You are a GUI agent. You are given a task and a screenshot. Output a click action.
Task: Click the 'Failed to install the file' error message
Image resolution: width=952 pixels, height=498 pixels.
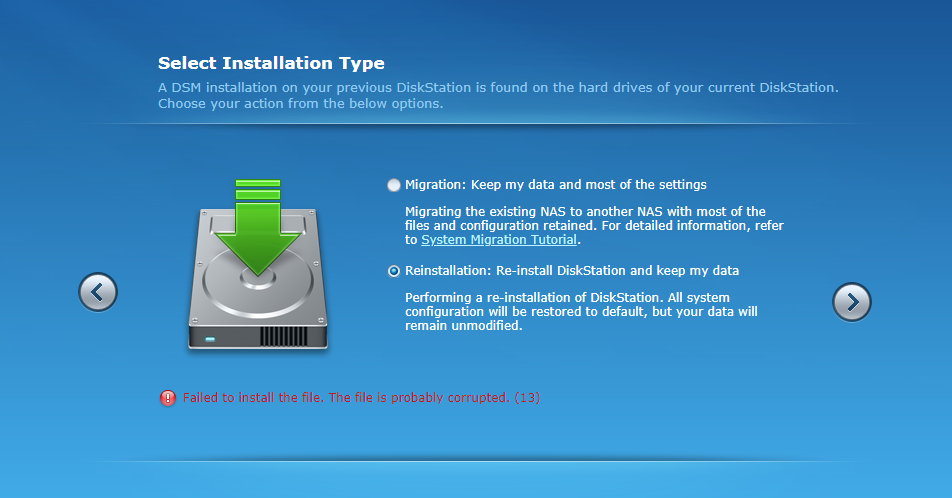(x=361, y=398)
